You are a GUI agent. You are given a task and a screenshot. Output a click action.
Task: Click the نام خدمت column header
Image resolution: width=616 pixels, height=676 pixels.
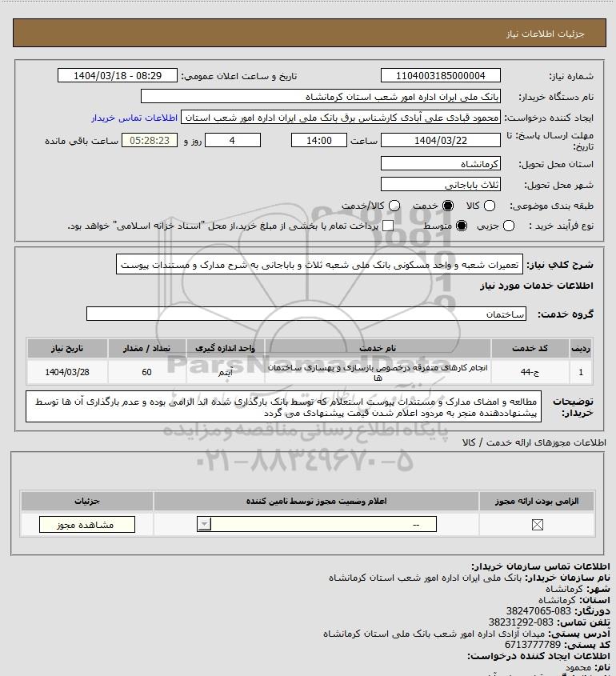(378, 348)
